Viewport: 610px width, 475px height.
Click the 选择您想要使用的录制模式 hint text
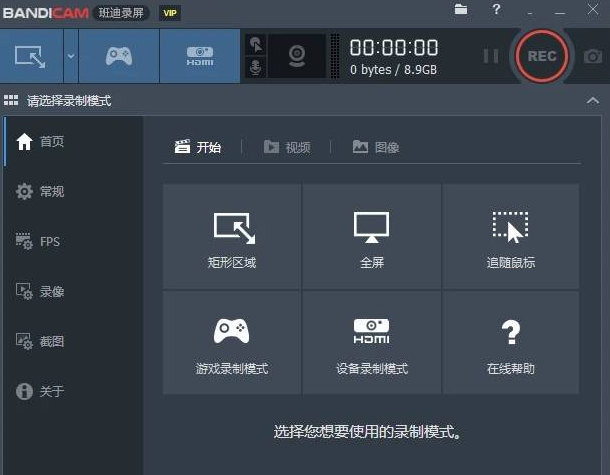(367, 432)
